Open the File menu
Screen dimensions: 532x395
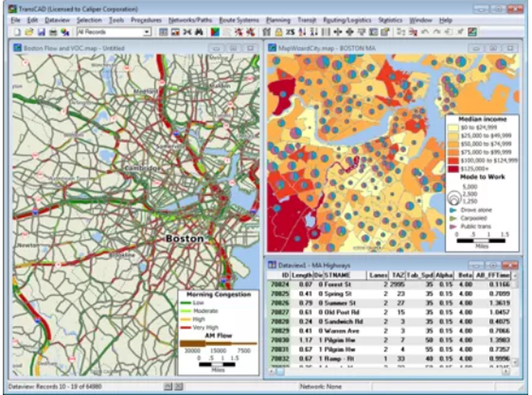point(15,20)
